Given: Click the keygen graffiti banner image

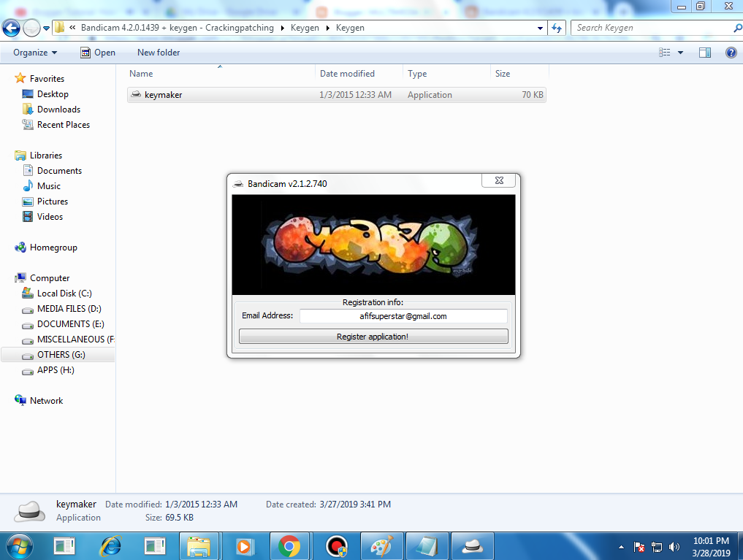Looking at the screenshot, I should 373,245.
